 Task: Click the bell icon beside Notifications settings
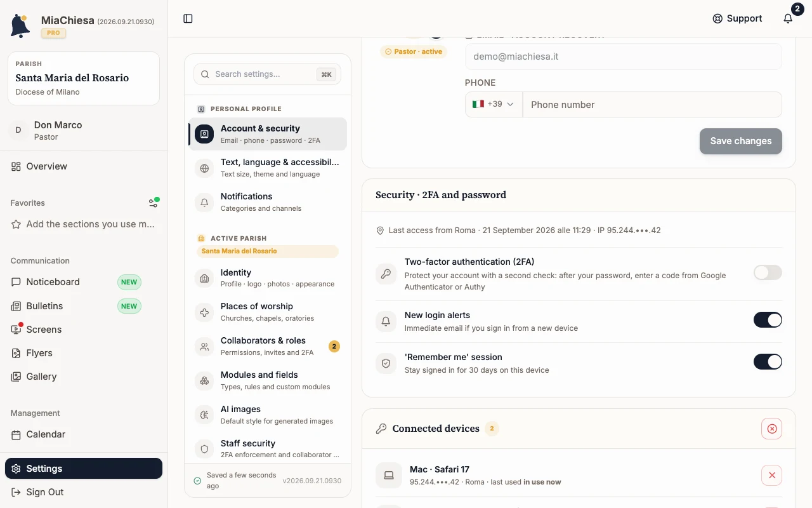click(x=204, y=203)
